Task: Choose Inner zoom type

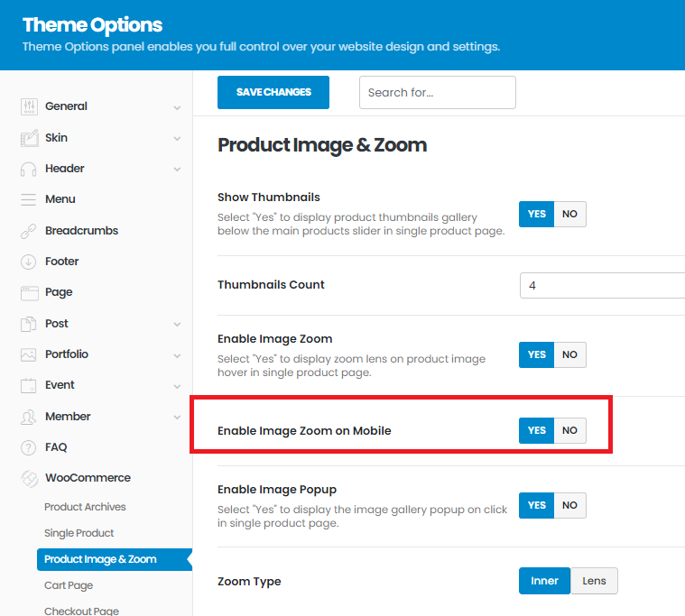Action: click(544, 581)
